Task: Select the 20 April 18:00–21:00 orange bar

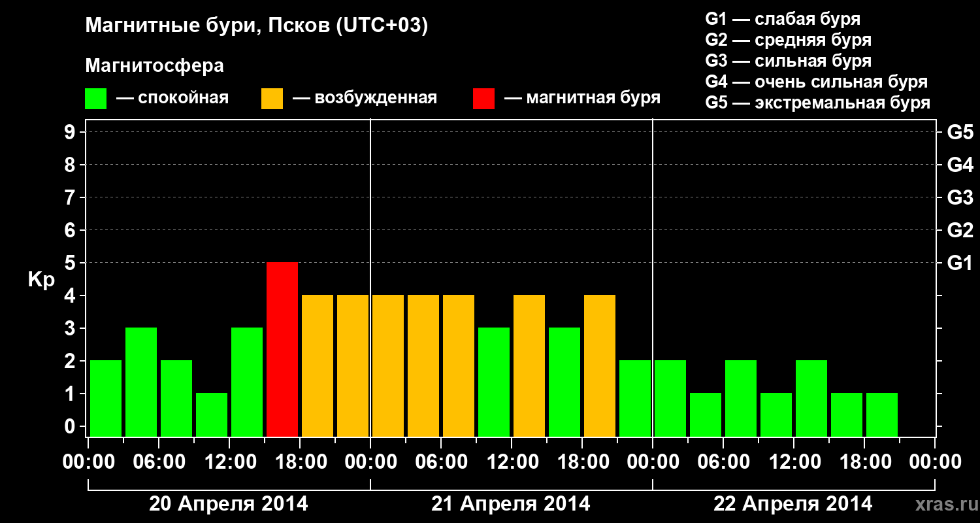Action: (x=318, y=365)
